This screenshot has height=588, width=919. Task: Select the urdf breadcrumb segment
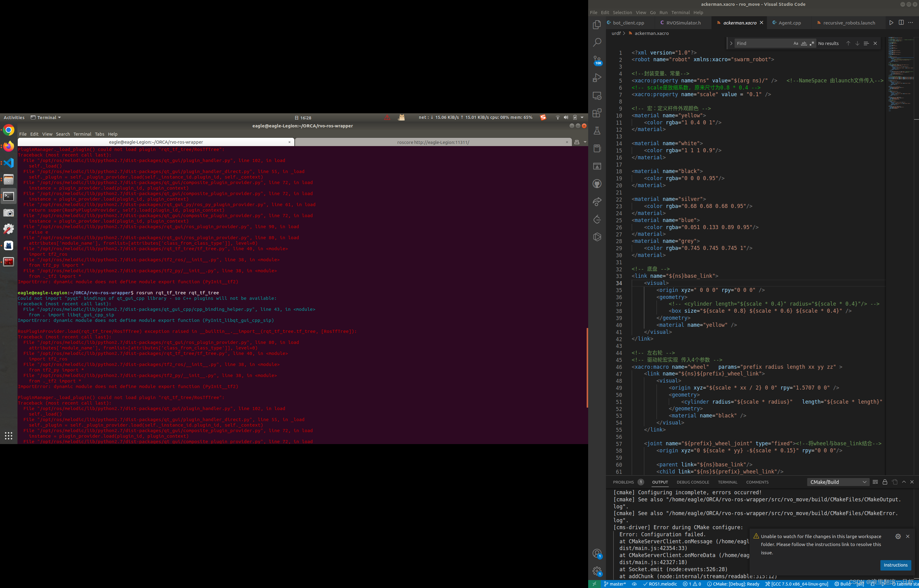coord(616,33)
